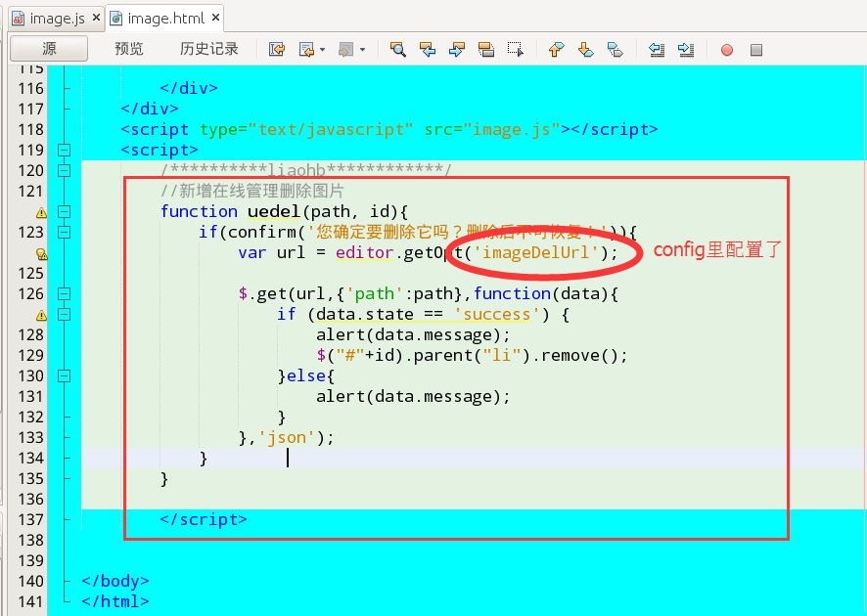Click alert(data.message) on line 131
Viewport: 867px width, 616px height.
pyautogui.click(x=413, y=397)
